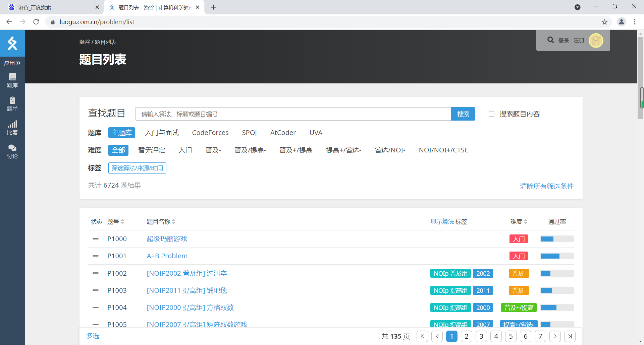Click the 搜索 search button
644x345 pixels.
[x=463, y=114]
